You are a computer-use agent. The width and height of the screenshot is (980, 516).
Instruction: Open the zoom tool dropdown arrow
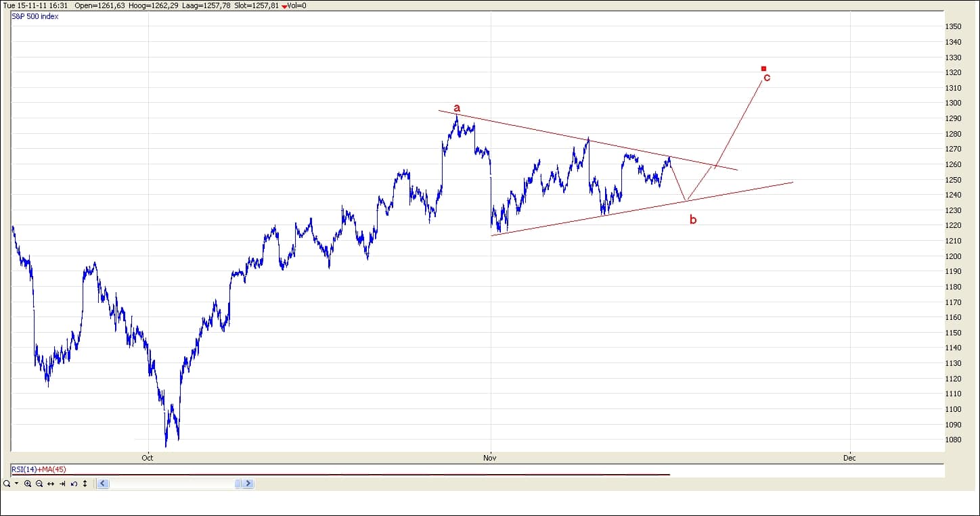[x=16, y=484]
